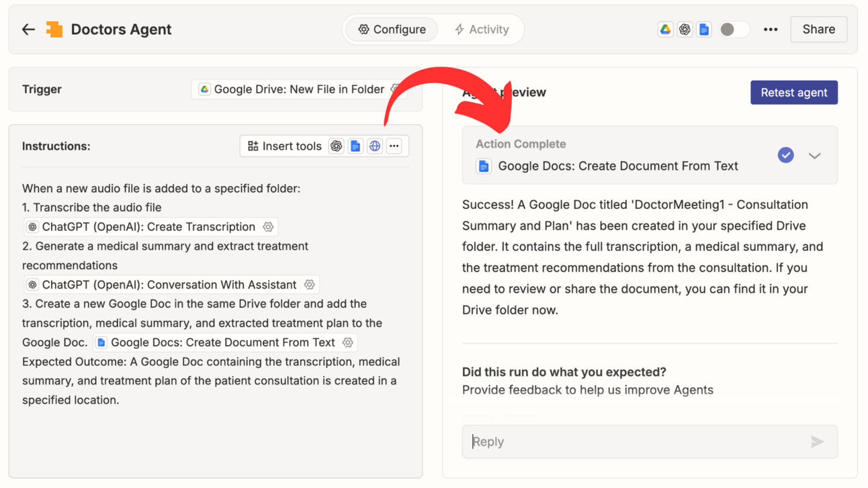The width and height of the screenshot is (868, 488).
Task: Click the Reply input field
Action: point(650,442)
